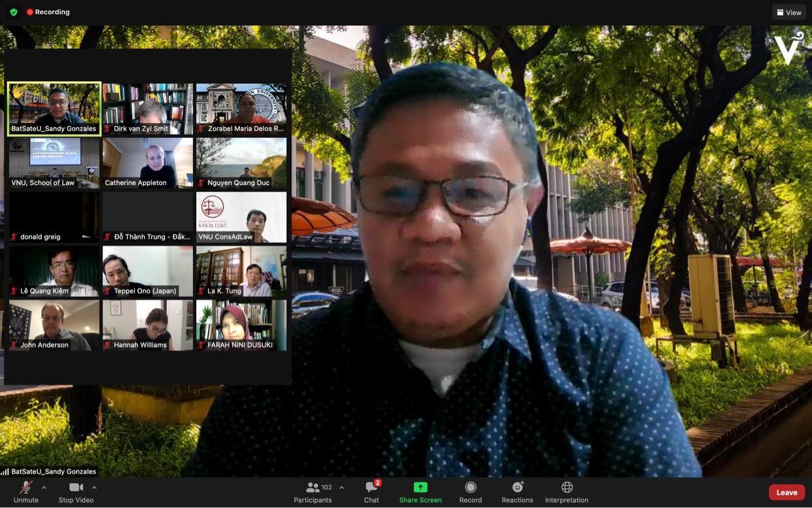Toggle Stop Video camera button
The image size is (812, 508).
(x=76, y=492)
